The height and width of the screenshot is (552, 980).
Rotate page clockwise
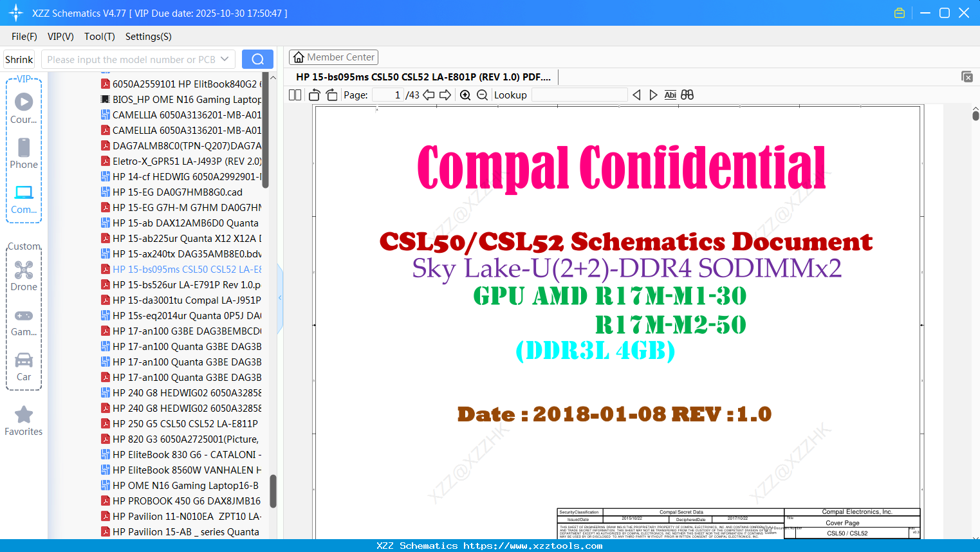point(331,95)
